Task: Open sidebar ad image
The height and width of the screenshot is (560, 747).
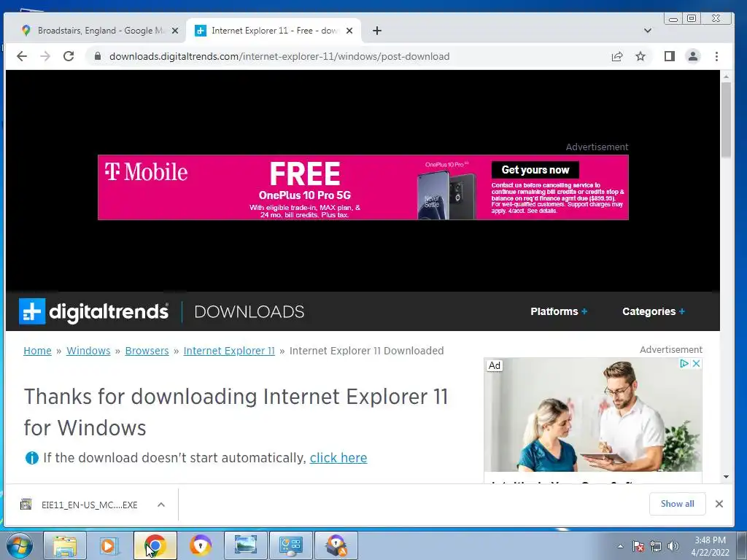Action: [592, 414]
